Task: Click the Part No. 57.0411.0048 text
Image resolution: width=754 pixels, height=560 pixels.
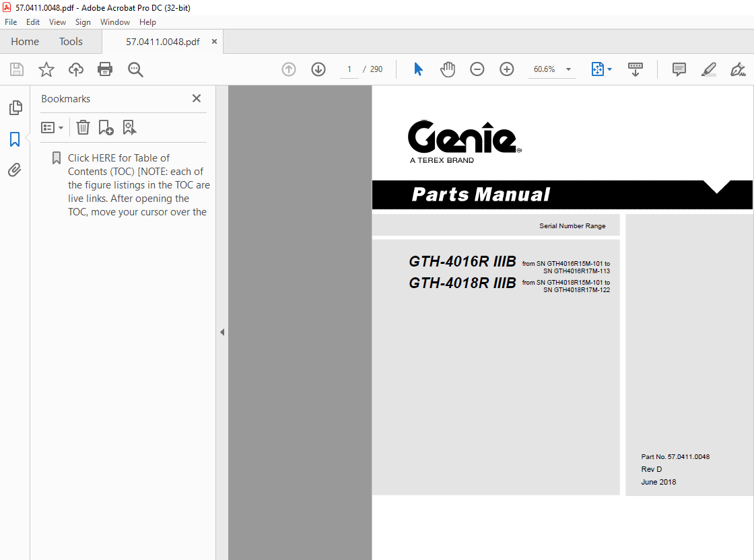Action: pos(675,456)
